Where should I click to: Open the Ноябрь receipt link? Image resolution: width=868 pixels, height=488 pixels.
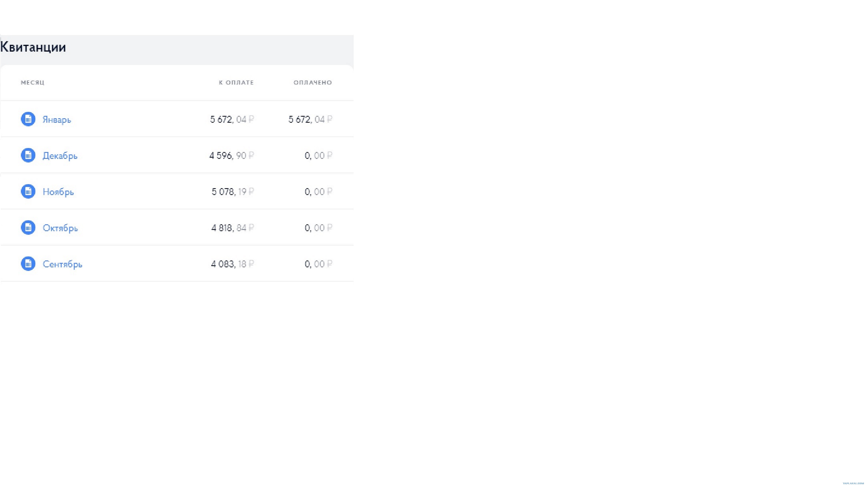[58, 192]
